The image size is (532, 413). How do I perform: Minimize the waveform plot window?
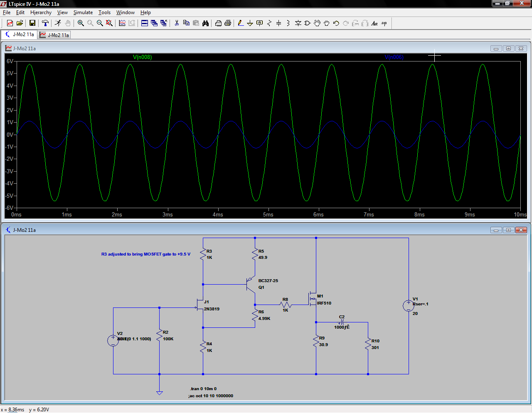[x=496, y=49]
